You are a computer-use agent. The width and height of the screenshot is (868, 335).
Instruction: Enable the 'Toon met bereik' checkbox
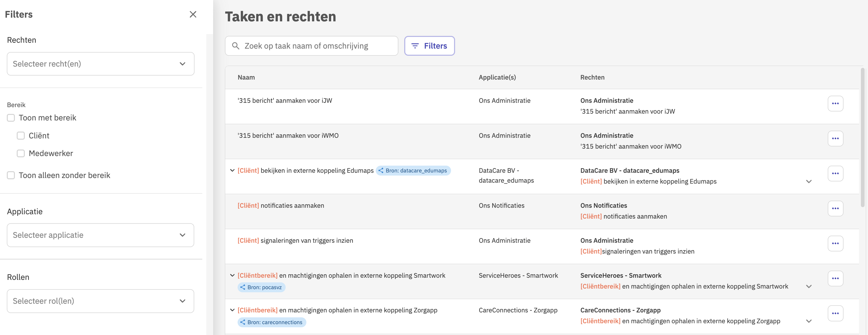[11, 118]
